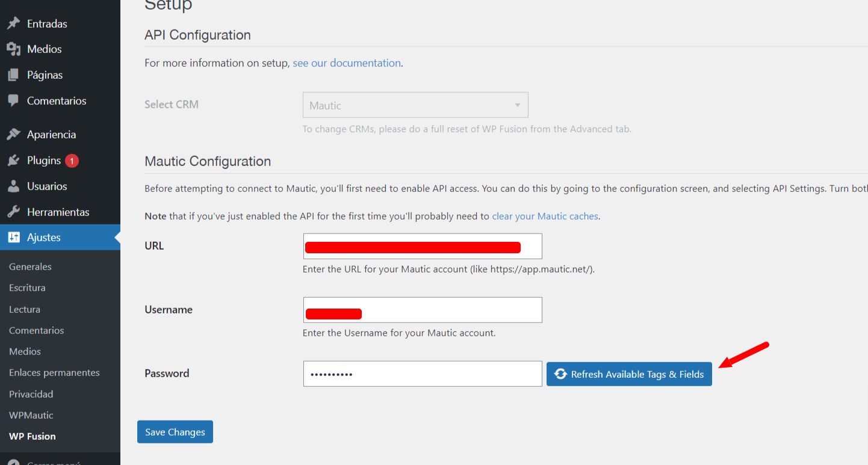The width and height of the screenshot is (868, 465).
Task: Click the Save Changes button
Action: click(x=175, y=432)
